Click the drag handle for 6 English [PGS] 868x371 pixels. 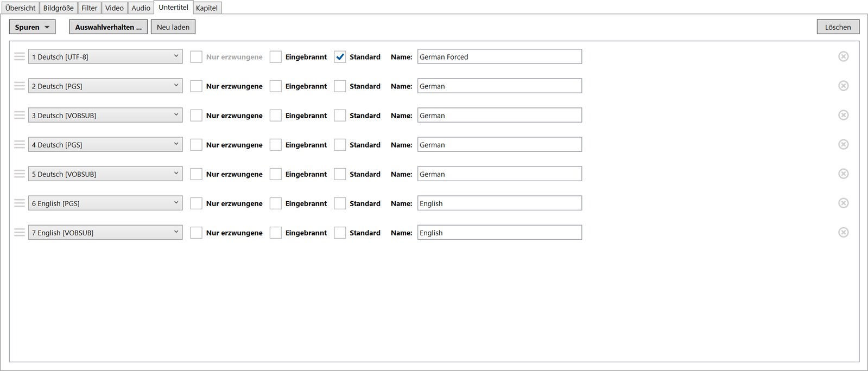click(x=20, y=203)
